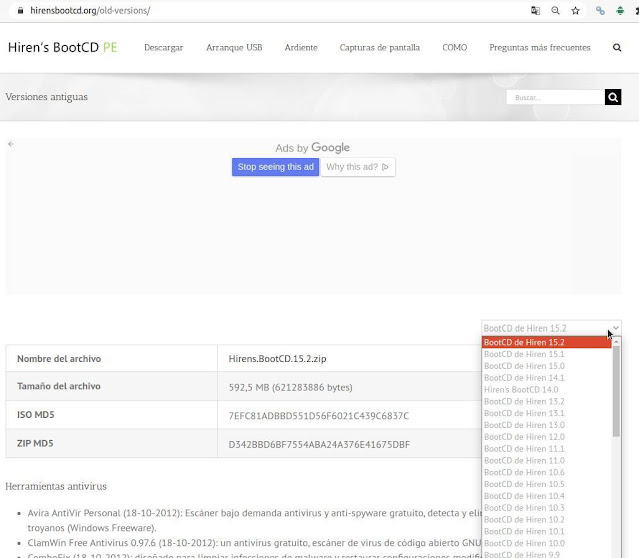639x558 pixels.
Task: Open the COMO menu item
Action: coord(454,47)
